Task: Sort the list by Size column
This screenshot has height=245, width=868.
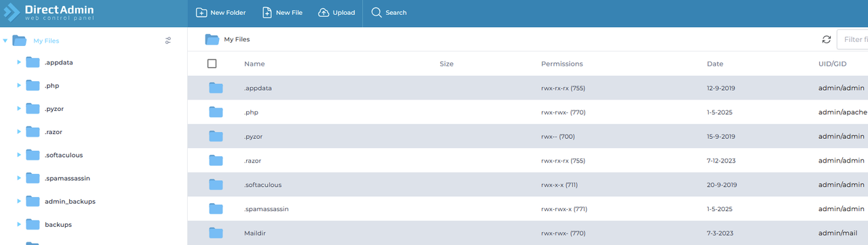Action: (x=446, y=64)
